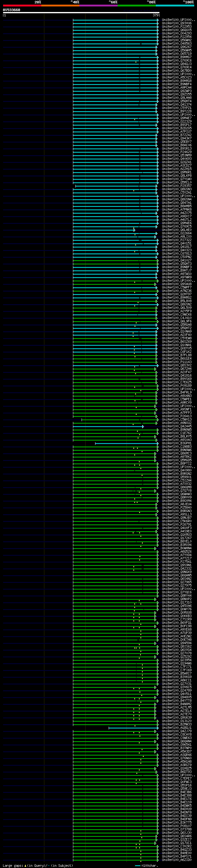Select UniRef100_Q9ZWP3 label
Screen dimensions: 197x868
pos(176,91)
